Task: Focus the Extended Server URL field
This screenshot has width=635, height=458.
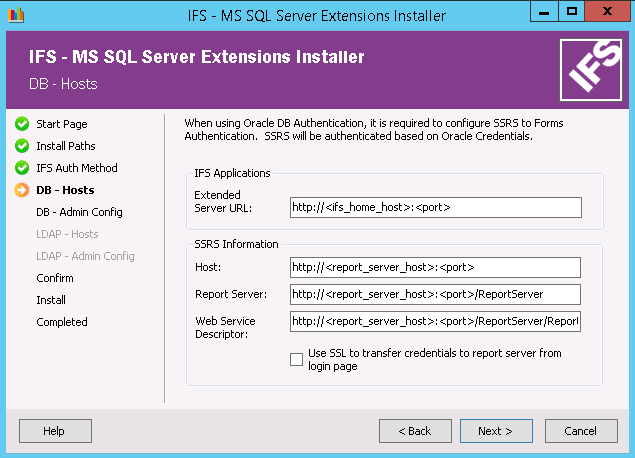Action: [435, 207]
